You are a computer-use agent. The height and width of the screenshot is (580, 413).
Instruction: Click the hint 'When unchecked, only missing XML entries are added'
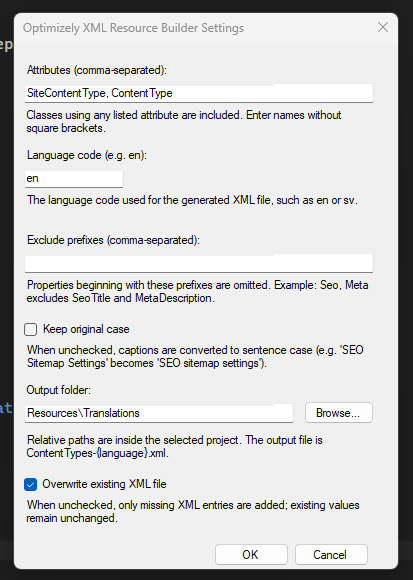click(x=193, y=512)
